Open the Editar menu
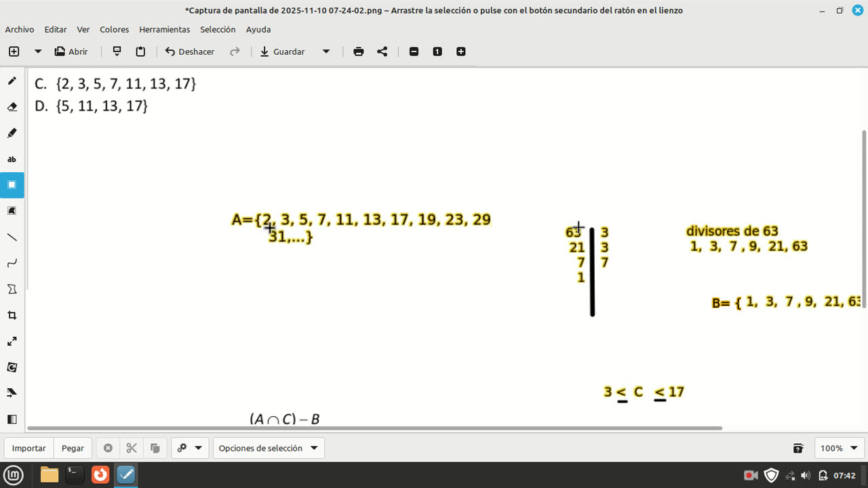The height and width of the screenshot is (488, 868). click(56, 29)
